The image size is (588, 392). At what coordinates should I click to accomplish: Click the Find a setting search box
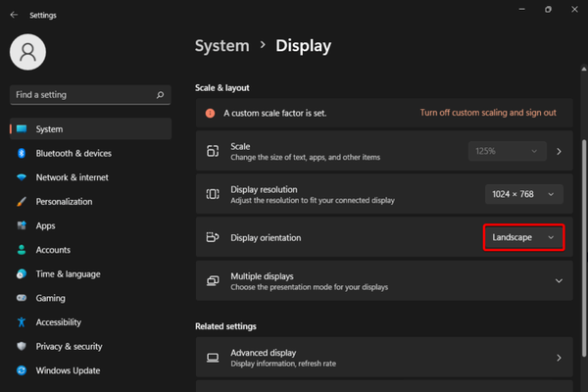pyautogui.click(x=90, y=95)
